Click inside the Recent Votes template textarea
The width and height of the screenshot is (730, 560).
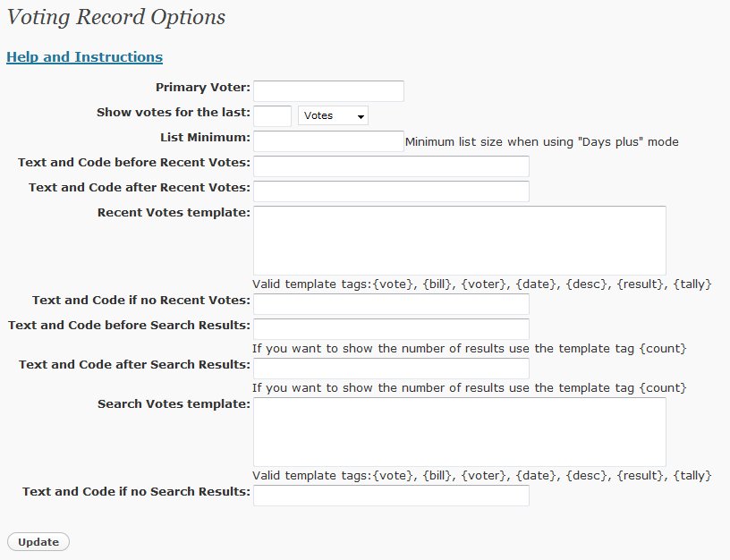coord(460,241)
